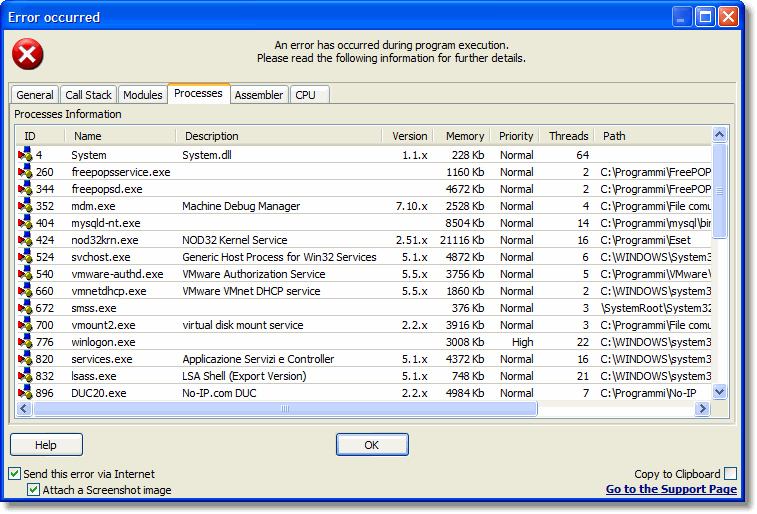Sort by the Threads column header
757x514 pixels.
tap(566, 136)
